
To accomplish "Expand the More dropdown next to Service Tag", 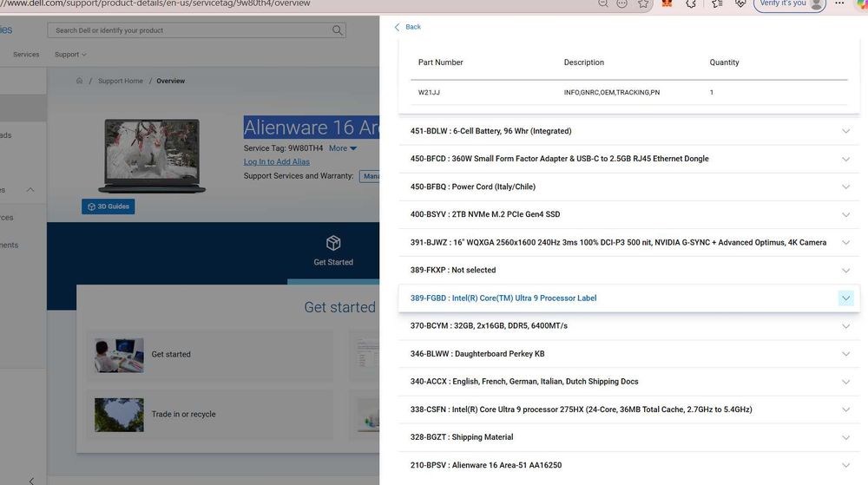I will pos(343,148).
